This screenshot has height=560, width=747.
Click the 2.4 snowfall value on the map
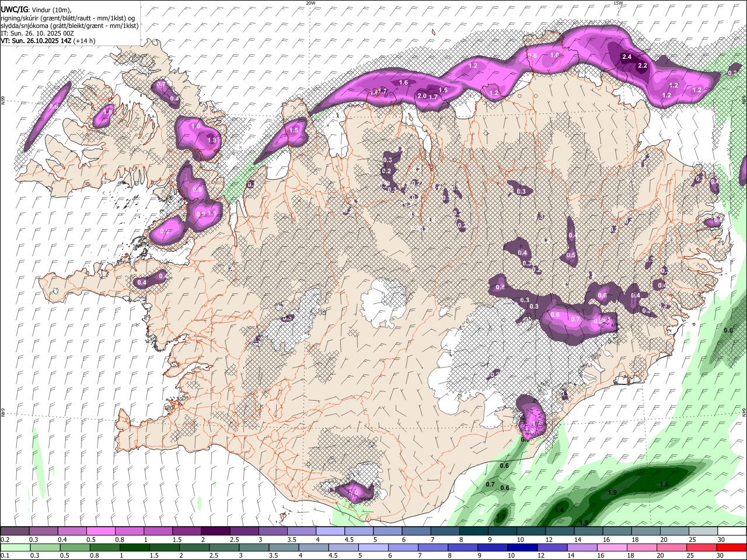coord(627,57)
